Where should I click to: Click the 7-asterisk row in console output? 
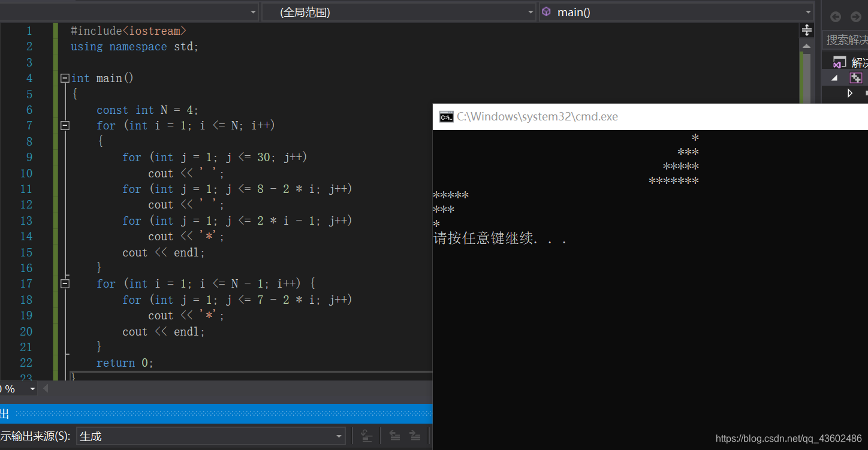coord(674,181)
